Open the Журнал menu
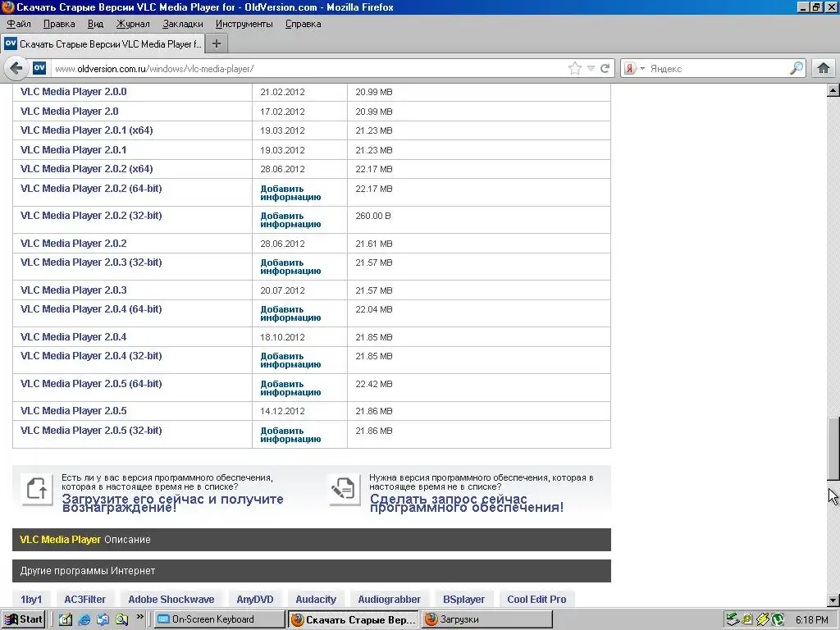The image size is (840, 630). click(x=133, y=24)
